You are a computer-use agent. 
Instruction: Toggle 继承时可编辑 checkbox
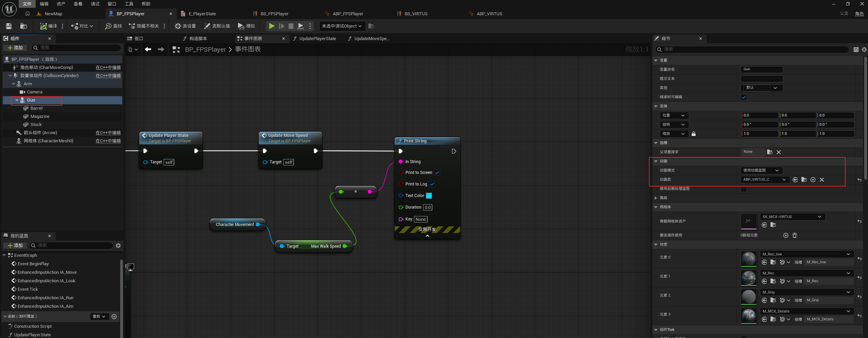(x=744, y=97)
